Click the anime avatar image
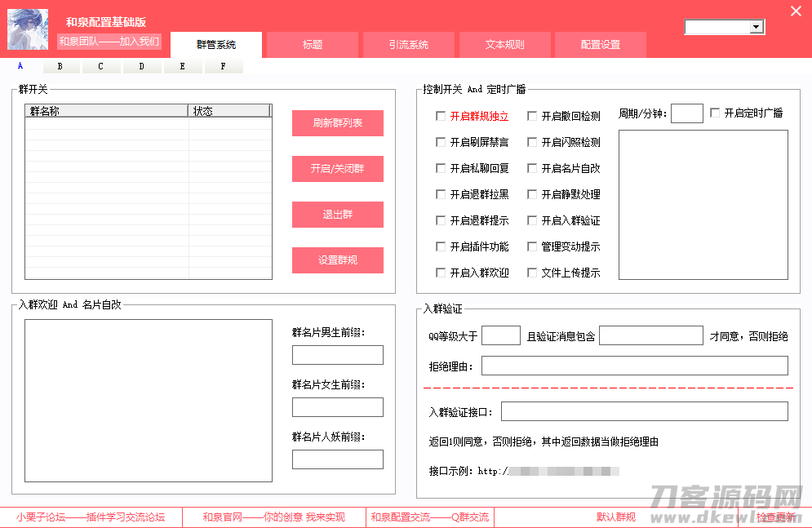812x528 pixels. pos(28,29)
